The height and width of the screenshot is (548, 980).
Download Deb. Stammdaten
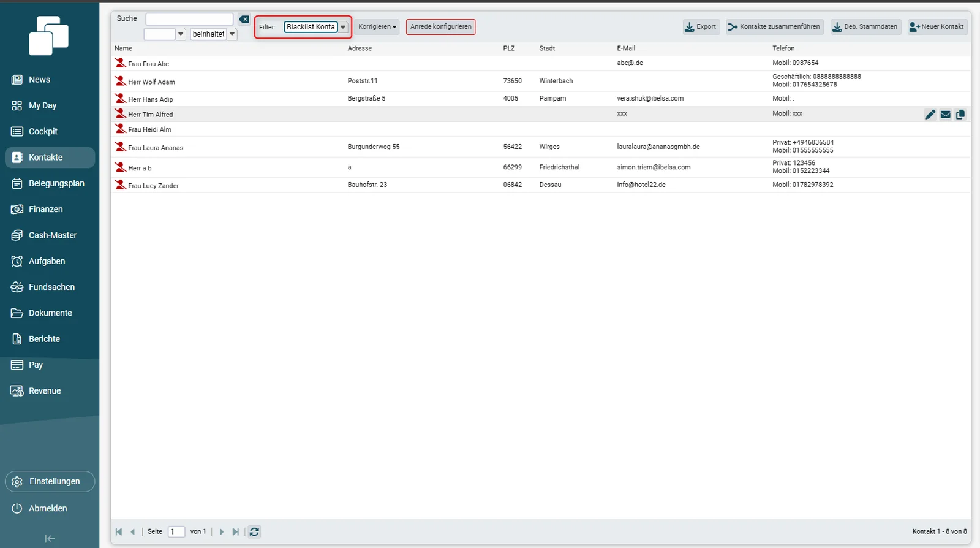tap(865, 27)
